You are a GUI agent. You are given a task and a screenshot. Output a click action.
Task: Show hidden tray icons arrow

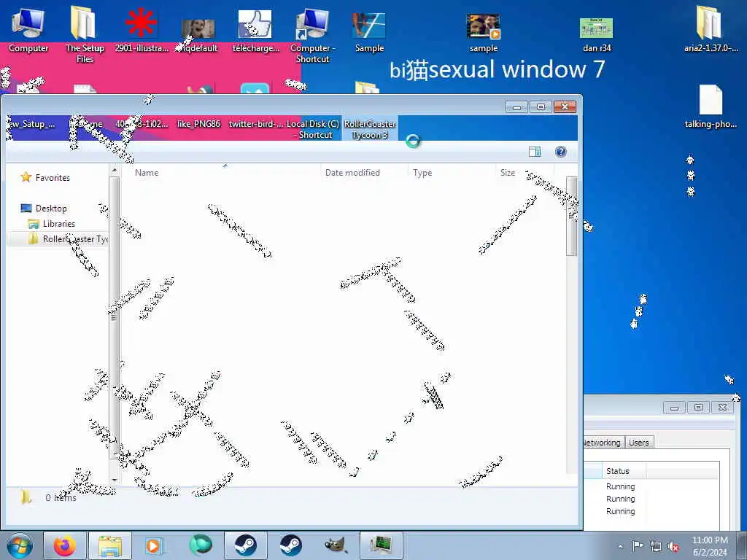click(620, 546)
